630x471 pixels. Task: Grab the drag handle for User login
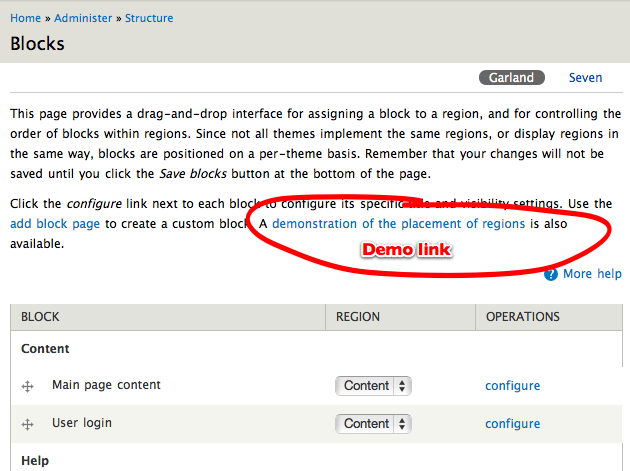click(x=27, y=424)
